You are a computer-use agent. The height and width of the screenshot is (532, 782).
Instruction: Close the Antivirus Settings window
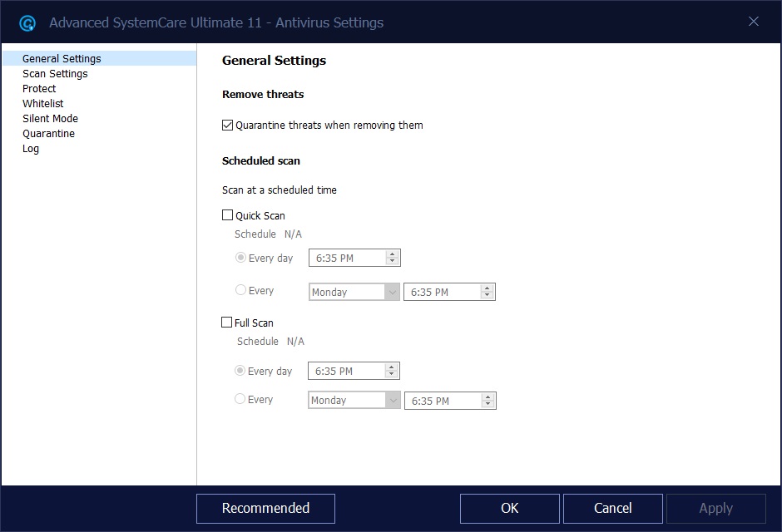[754, 22]
